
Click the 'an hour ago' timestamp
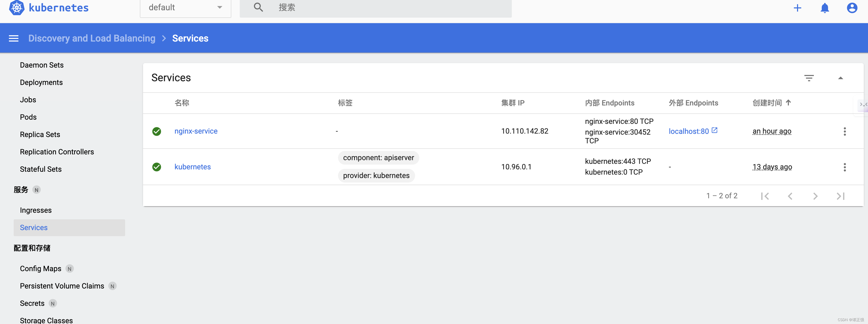(772, 131)
